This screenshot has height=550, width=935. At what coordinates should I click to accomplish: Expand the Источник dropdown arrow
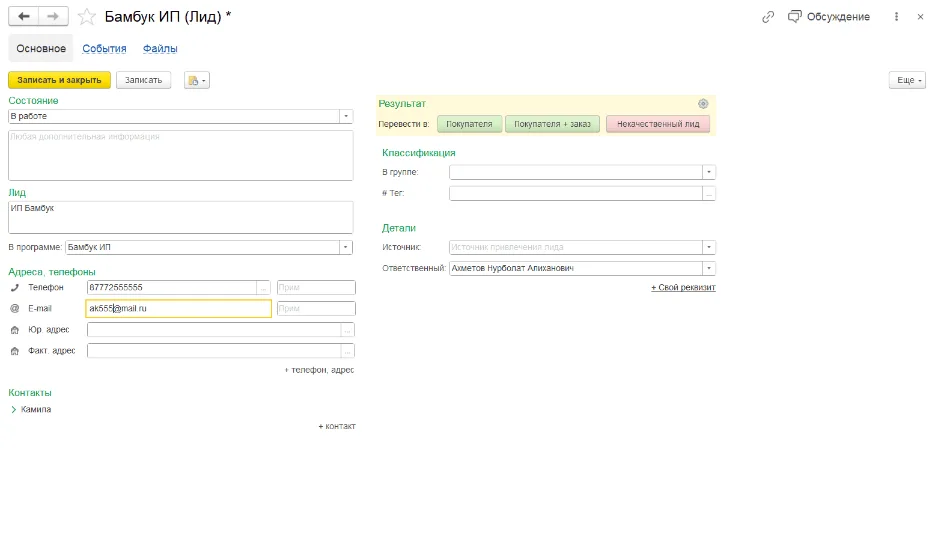click(x=709, y=247)
